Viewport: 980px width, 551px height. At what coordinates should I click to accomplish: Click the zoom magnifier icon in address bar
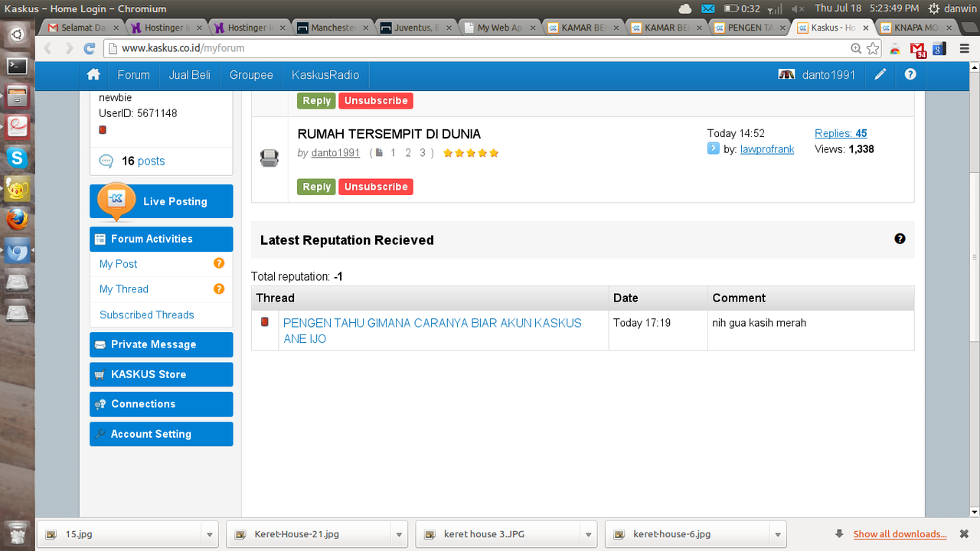coord(856,48)
